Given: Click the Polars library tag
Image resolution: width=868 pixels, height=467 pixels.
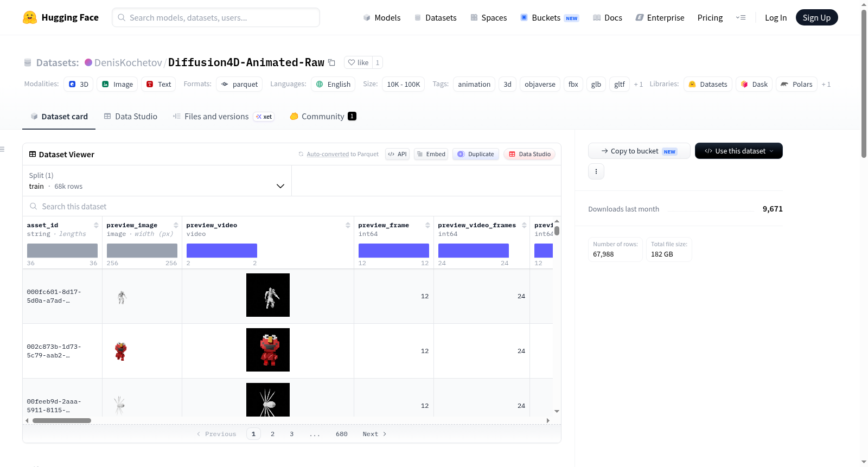Looking at the screenshot, I should click(796, 84).
